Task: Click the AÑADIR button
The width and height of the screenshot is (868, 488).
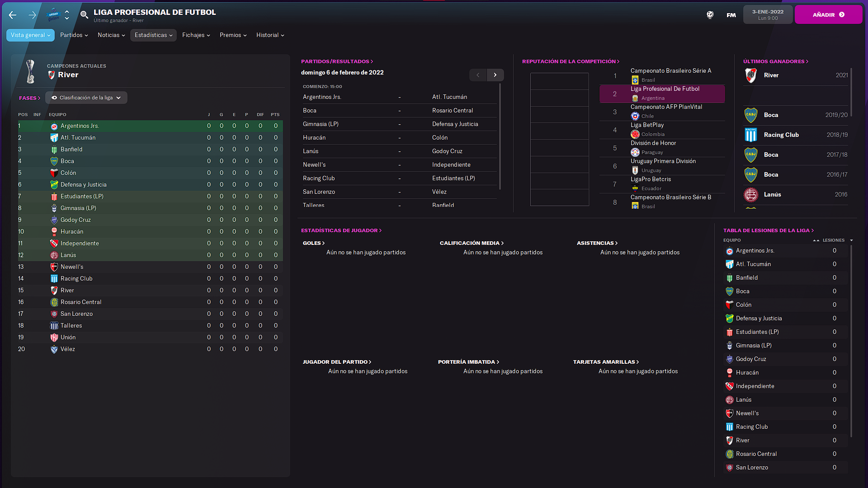Action: [828, 15]
